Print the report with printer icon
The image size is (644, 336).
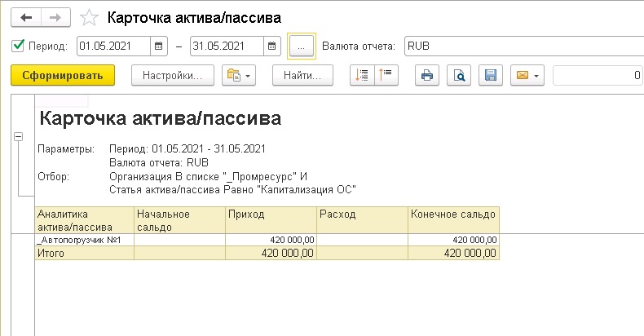click(427, 75)
